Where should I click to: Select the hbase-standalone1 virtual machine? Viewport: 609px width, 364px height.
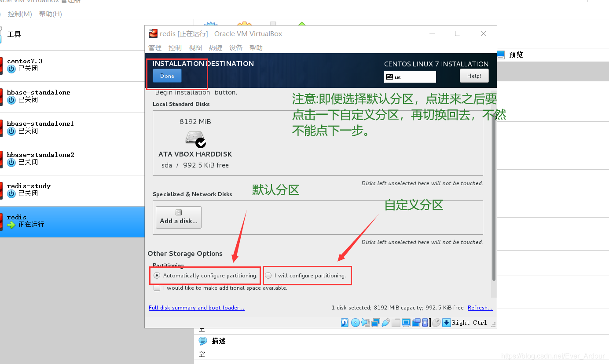[72, 128]
